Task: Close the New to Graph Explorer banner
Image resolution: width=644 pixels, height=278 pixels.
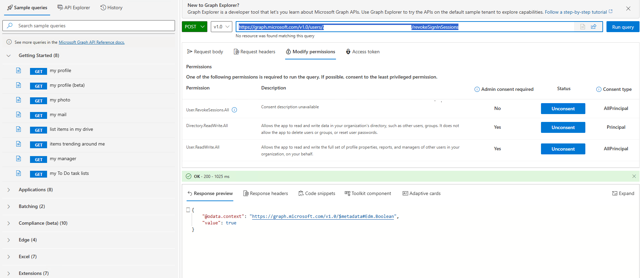Action: coord(628,9)
